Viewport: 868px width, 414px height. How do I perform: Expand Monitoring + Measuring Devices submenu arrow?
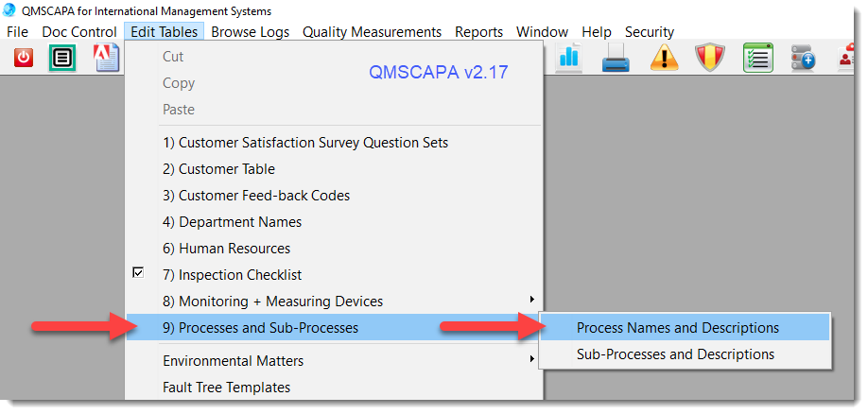tap(532, 300)
